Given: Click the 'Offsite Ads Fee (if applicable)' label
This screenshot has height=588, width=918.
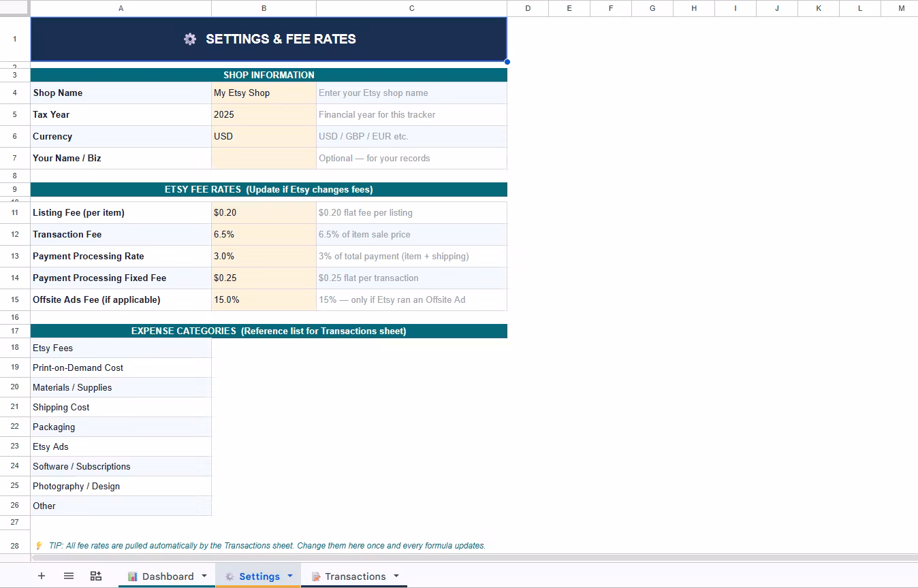Looking at the screenshot, I should 121,299.
